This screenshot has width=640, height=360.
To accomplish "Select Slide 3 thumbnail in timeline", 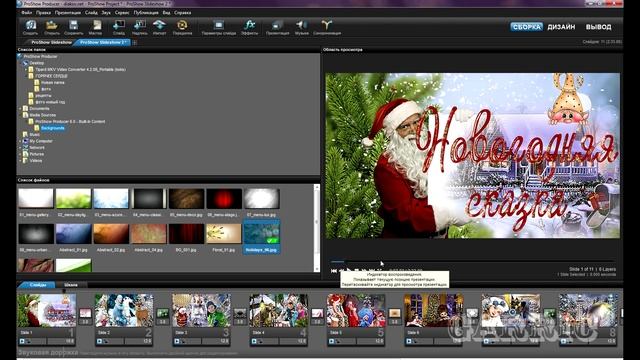I will [201, 311].
